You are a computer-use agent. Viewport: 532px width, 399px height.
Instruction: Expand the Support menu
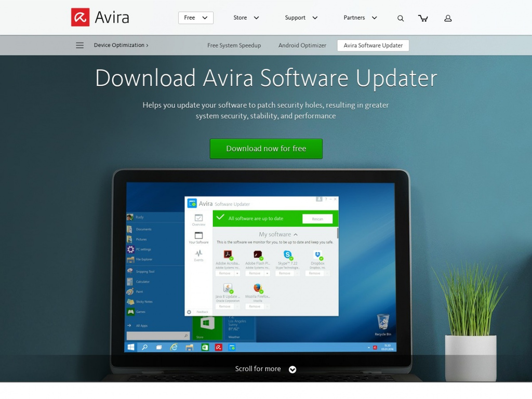tap(301, 18)
